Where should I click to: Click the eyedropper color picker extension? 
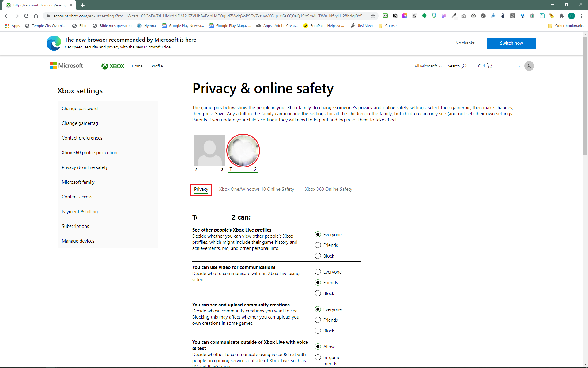point(454,16)
